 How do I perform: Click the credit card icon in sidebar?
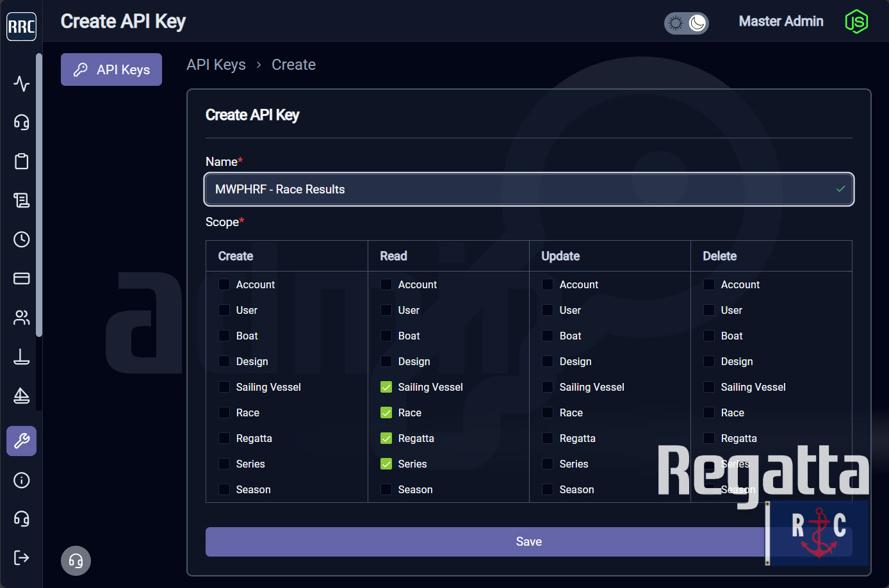tap(21, 278)
